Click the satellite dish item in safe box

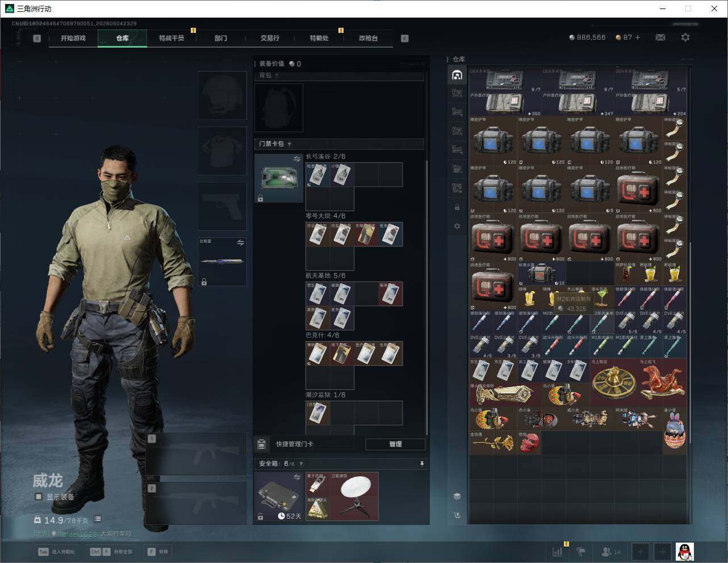(x=354, y=497)
